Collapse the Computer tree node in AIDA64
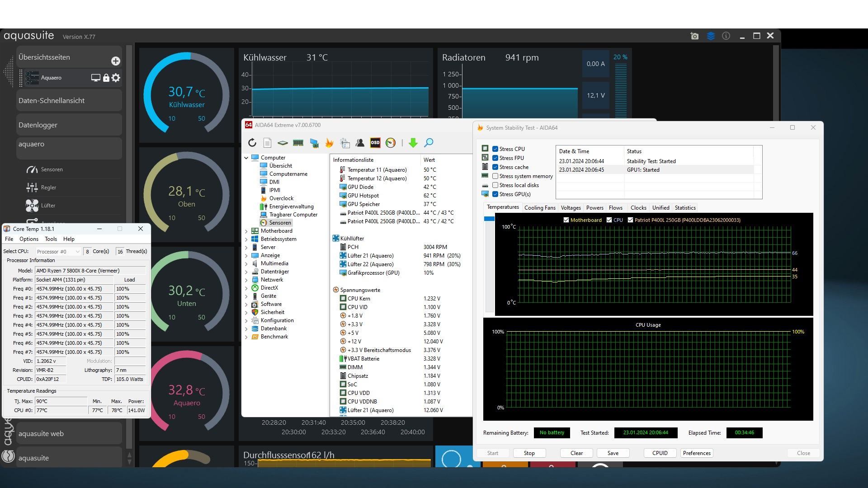868x488 pixels. point(246,158)
